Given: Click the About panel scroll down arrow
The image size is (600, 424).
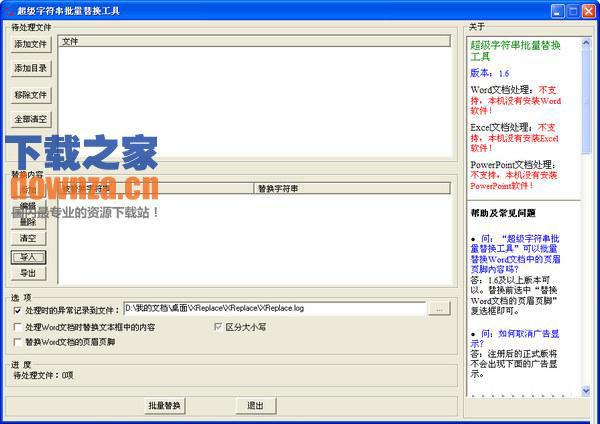Looking at the screenshot, I should pos(586,391).
